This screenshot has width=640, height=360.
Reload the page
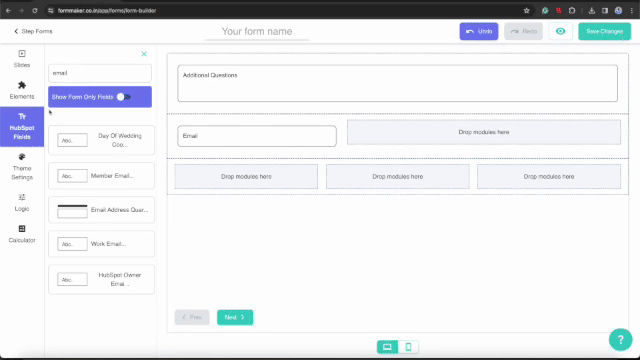point(35,11)
